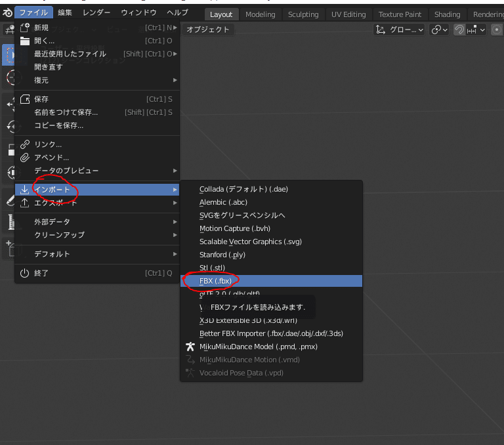
Task: Toggle proportional editing button
Action: (497, 30)
